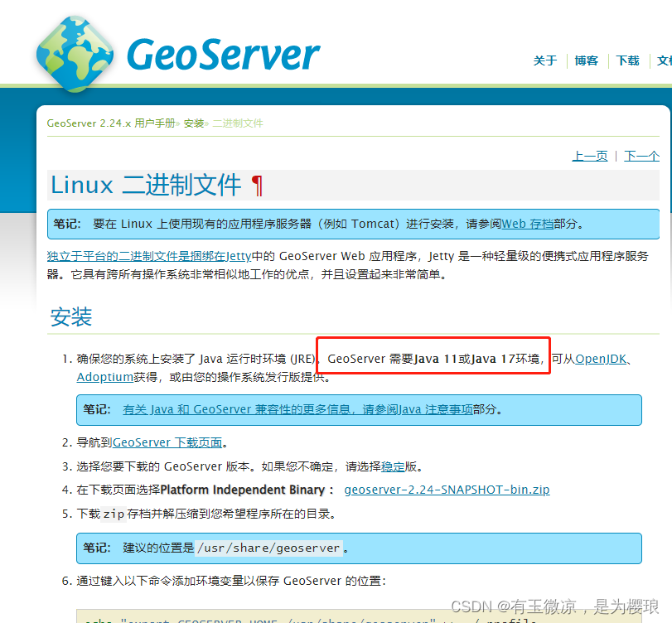The image size is (672, 623).
Task: Click the GeoServer globe logo icon
Action: pyautogui.click(x=75, y=54)
